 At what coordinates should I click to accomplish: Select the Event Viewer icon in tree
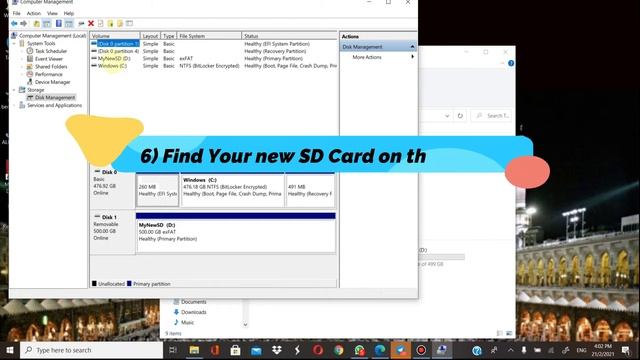(30, 59)
